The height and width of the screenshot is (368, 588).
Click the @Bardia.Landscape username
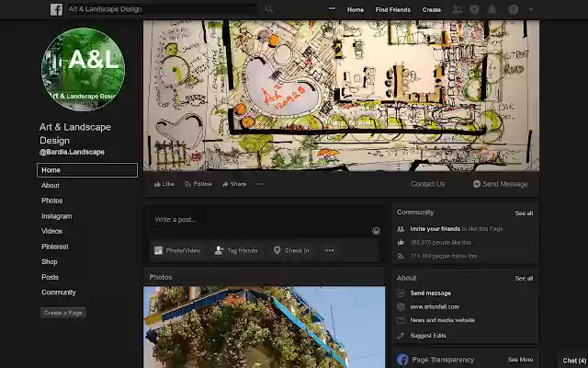pos(72,152)
